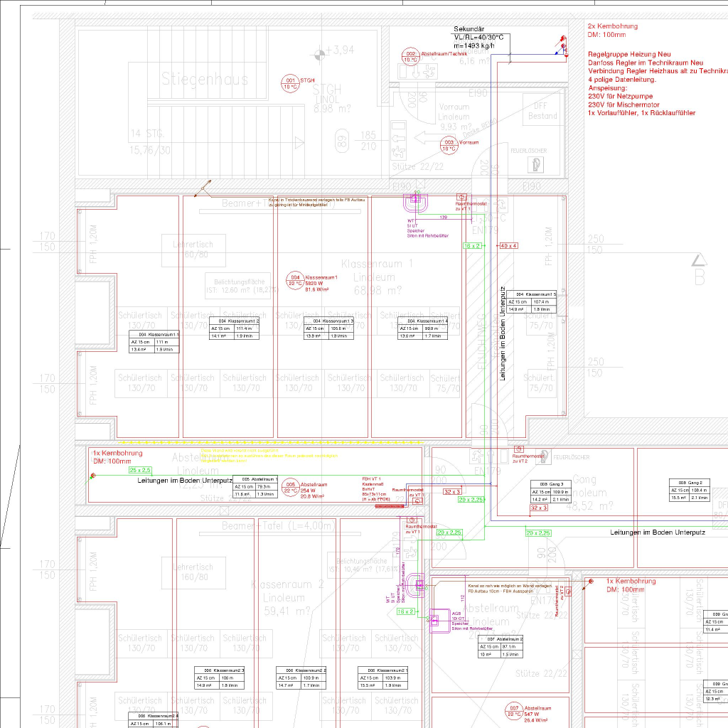Image resolution: width=728 pixels, height=728 pixels.
Task: Click the m=1493 kg/h text
Action: [x=474, y=45]
